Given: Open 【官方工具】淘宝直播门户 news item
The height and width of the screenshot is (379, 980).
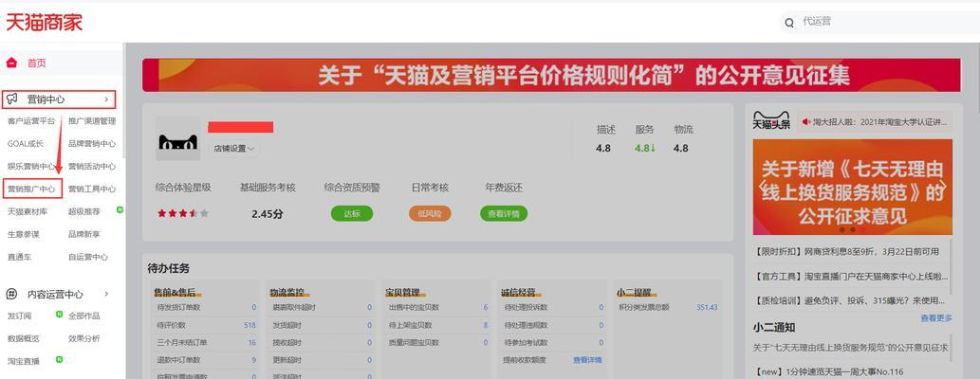Looking at the screenshot, I should (851, 276).
